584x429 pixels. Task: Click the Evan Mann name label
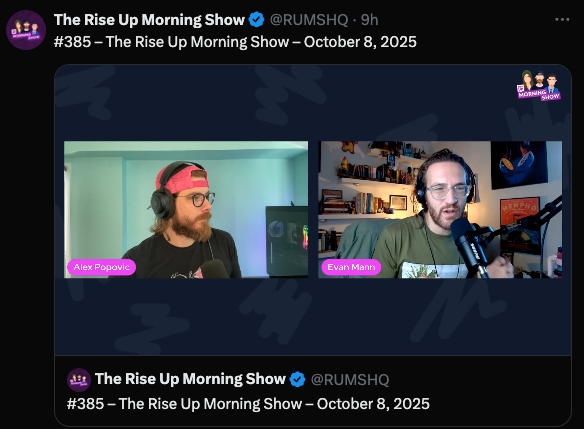click(x=351, y=267)
